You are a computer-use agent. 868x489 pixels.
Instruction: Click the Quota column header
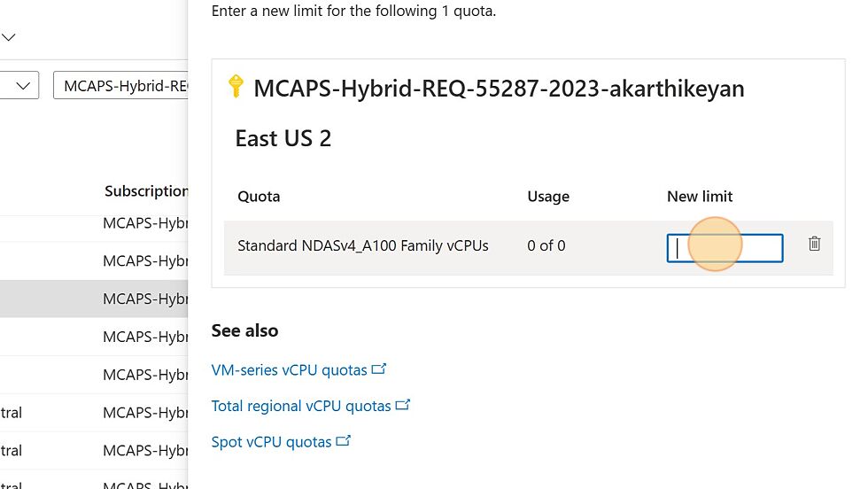(259, 197)
